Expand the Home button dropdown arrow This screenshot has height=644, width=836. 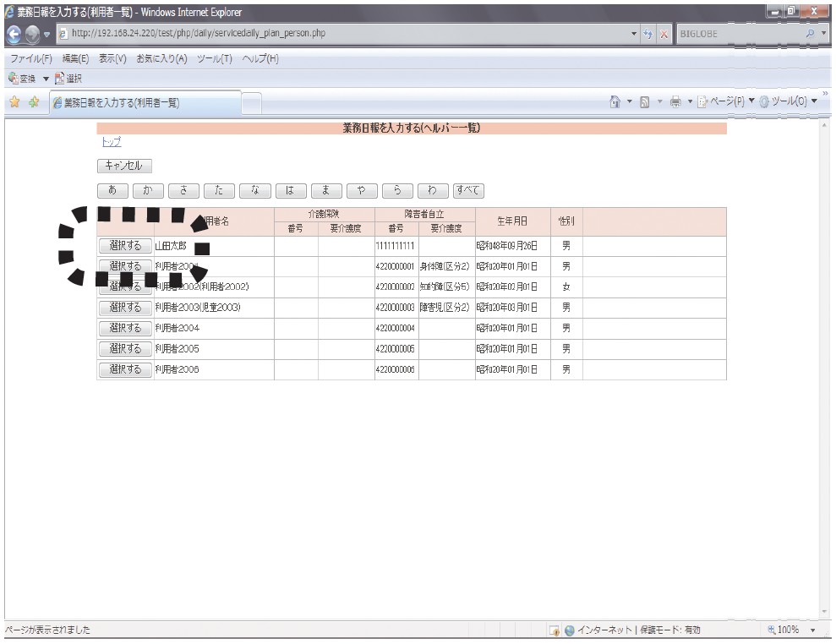[629, 101]
